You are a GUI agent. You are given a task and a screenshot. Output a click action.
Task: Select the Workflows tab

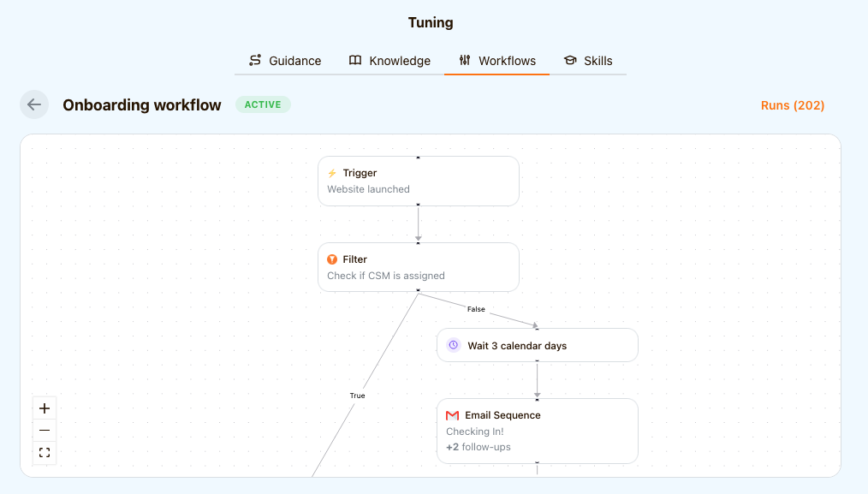[496, 61]
